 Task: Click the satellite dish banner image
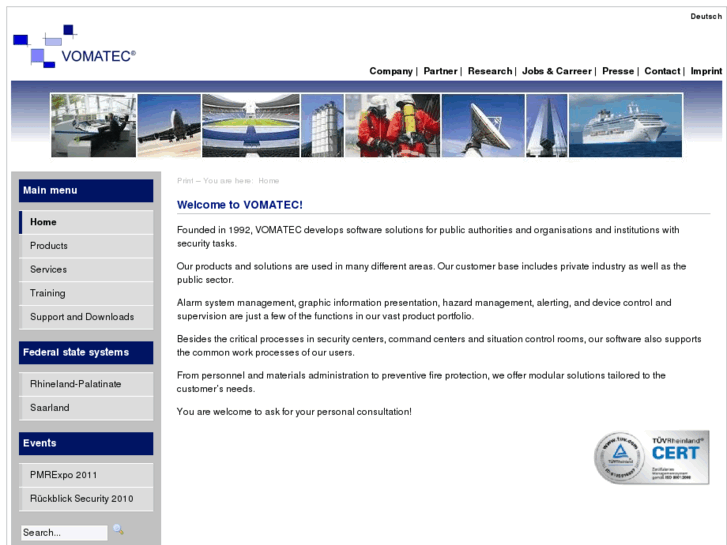pos(483,125)
